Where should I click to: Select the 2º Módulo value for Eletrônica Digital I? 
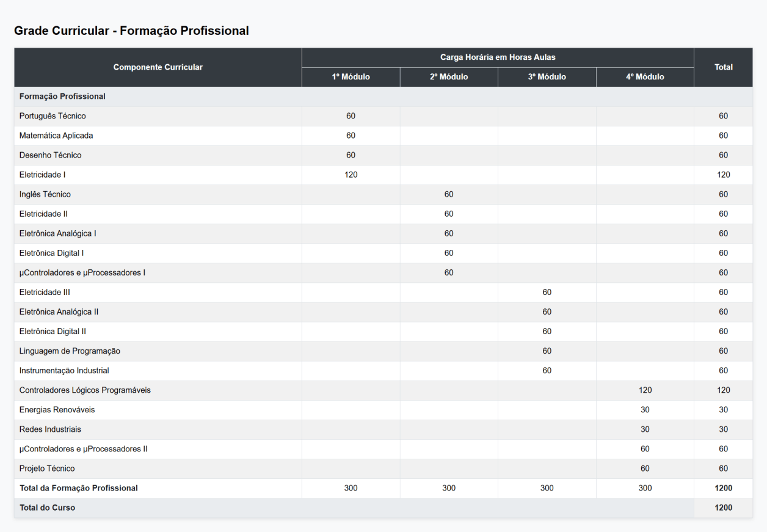[449, 253]
